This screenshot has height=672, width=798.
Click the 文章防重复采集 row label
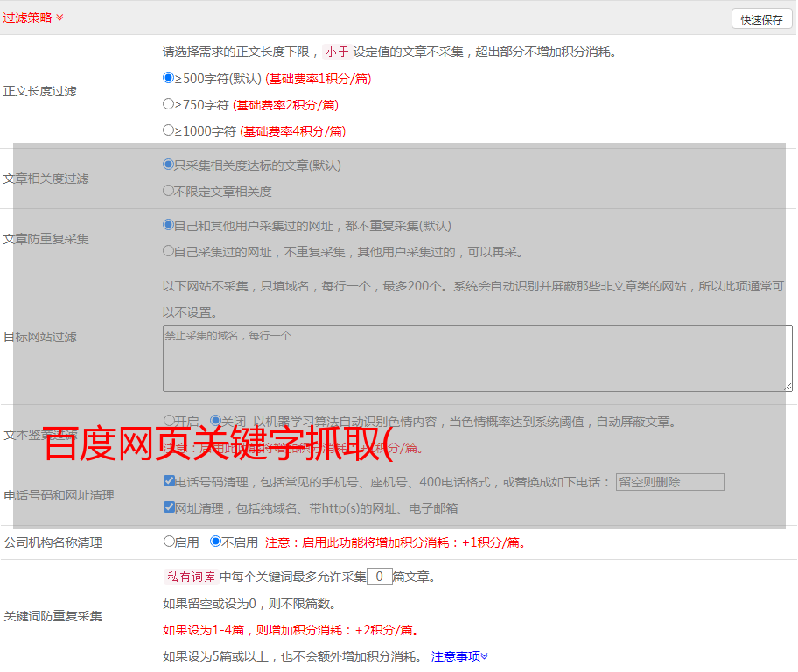(45, 239)
